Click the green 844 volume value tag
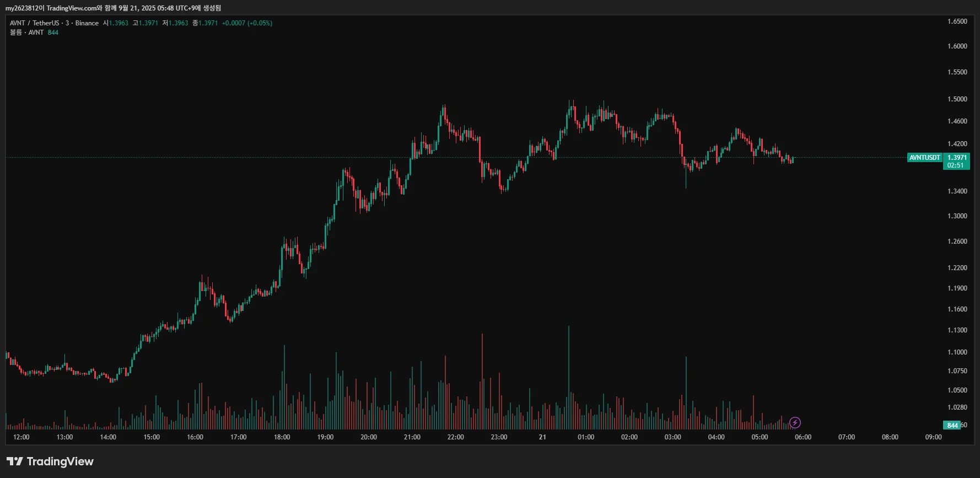This screenshot has height=478, width=980. pyautogui.click(x=952, y=425)
